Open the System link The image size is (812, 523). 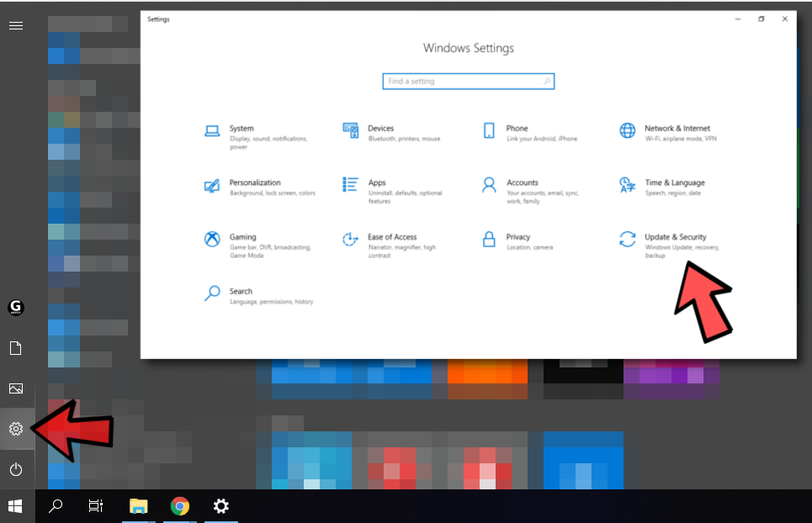click(241, 129)
